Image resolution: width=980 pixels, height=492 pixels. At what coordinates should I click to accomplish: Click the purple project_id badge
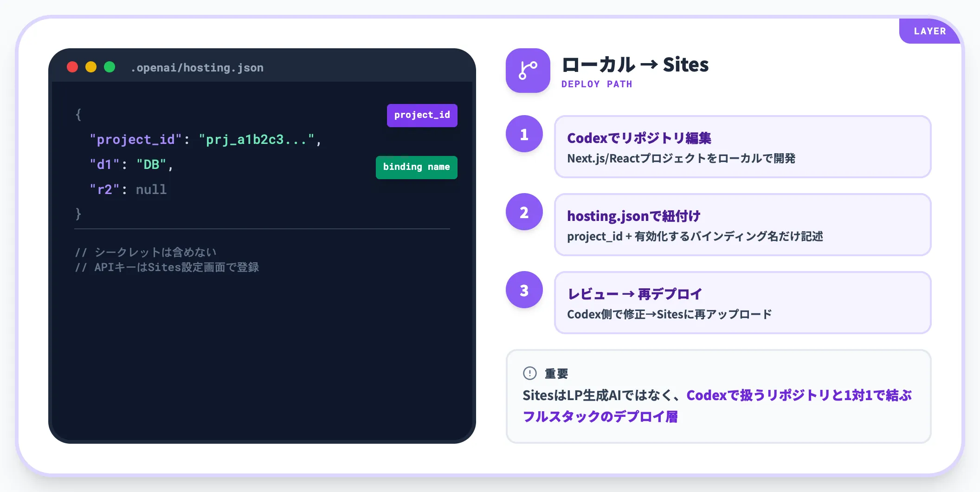tap(422, 115)
